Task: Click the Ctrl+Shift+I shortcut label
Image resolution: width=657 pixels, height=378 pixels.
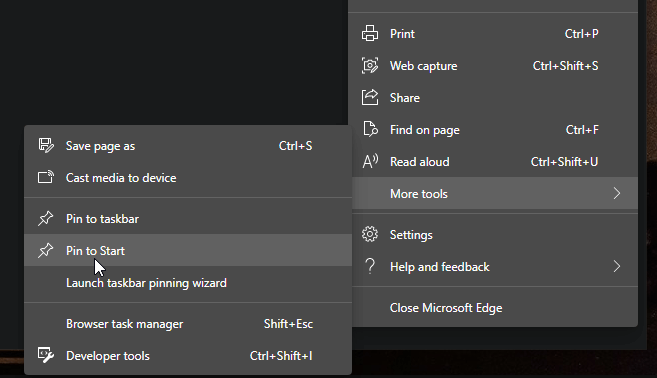Action: 281,356
